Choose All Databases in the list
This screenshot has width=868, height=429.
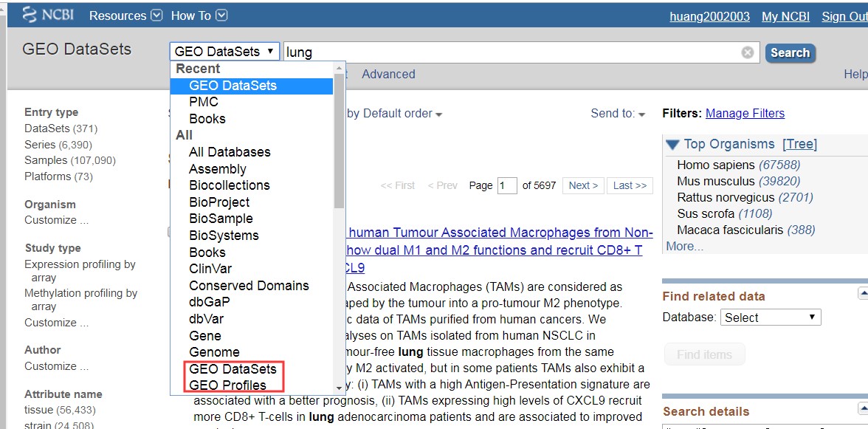(x=230, y=152)
